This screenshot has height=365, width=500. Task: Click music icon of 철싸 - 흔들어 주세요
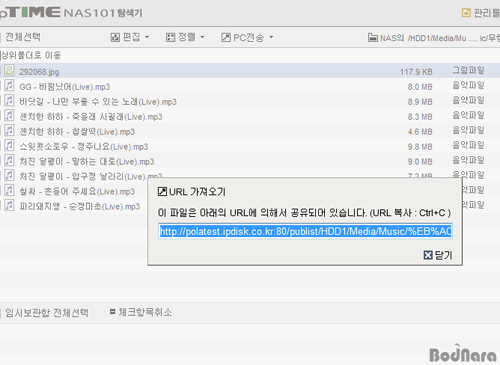9,191
